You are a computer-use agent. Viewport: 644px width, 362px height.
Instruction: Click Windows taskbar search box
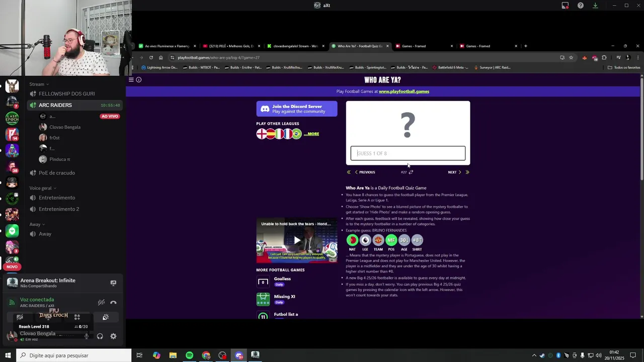(x=74, y=355)
